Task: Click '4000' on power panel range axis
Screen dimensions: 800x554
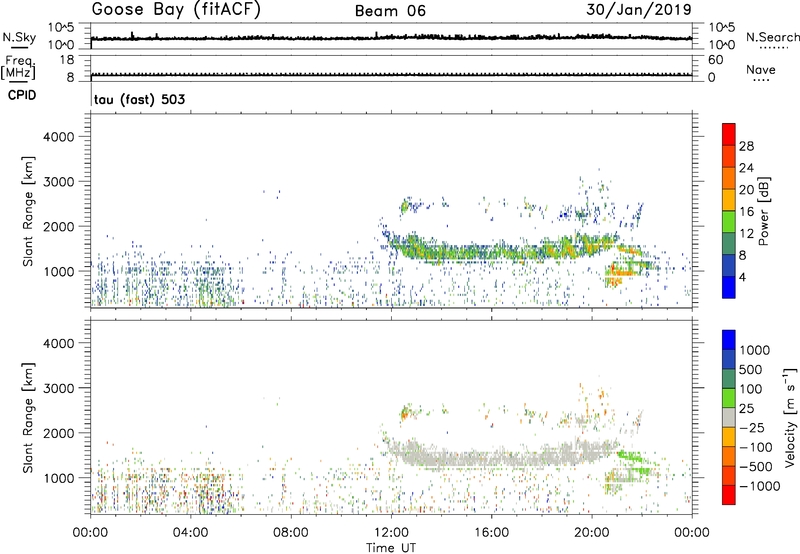Action: [x=58, y=137]
